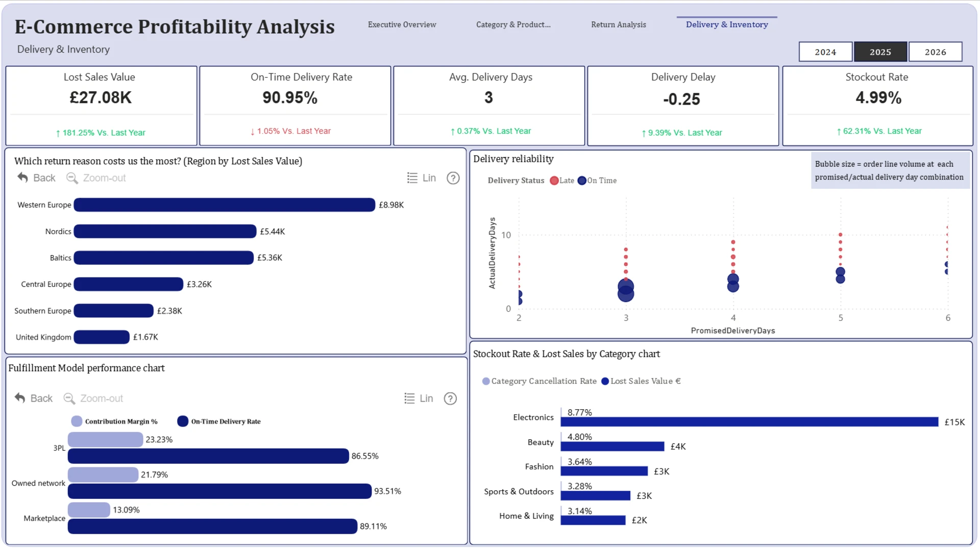Click Zoom-out magnifier in Fulfillment Model chart
Viewport: 980px width, 551px height.
(69, 398)
